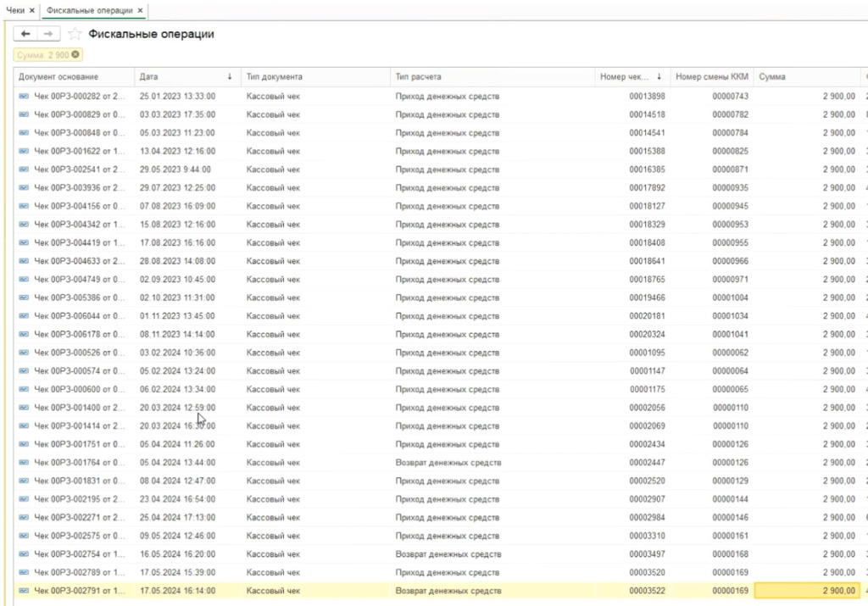Screen dimensions: 868x606
Task: Sort by Документ основание column header
Action: [74, 77]
